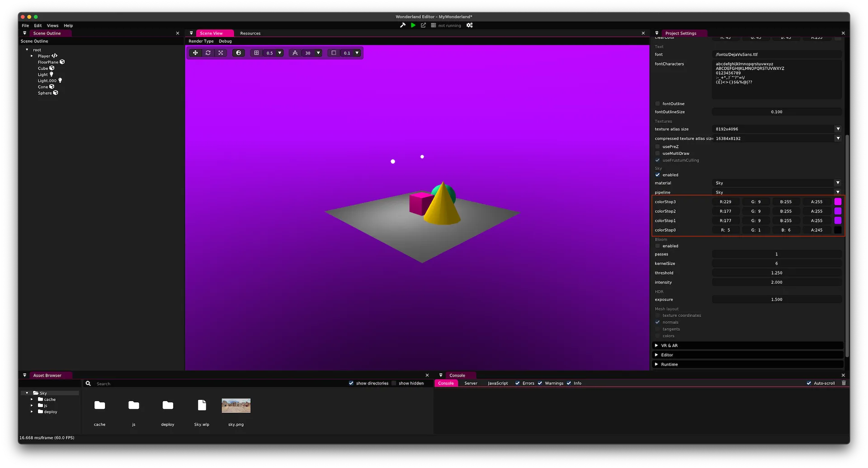
Task: Open the Sky.wlp file icon
Action: (202, 405)
